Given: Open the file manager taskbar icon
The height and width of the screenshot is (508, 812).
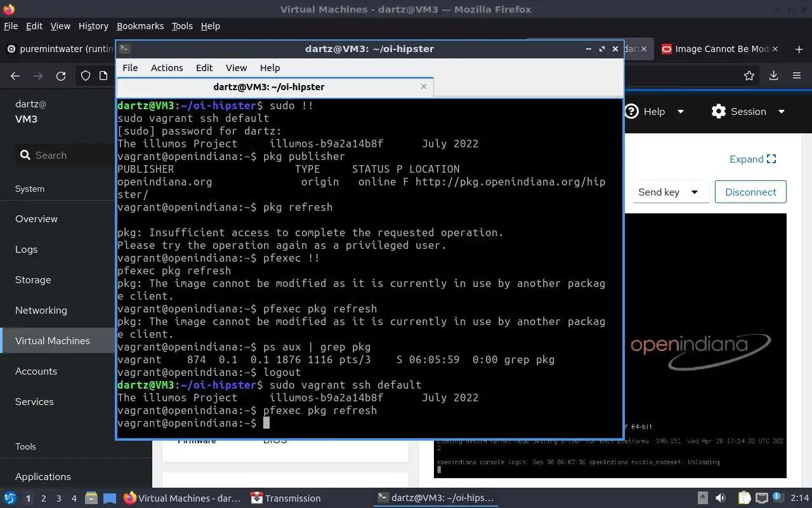Looking at the screenshot, I should tap(91, 498).
